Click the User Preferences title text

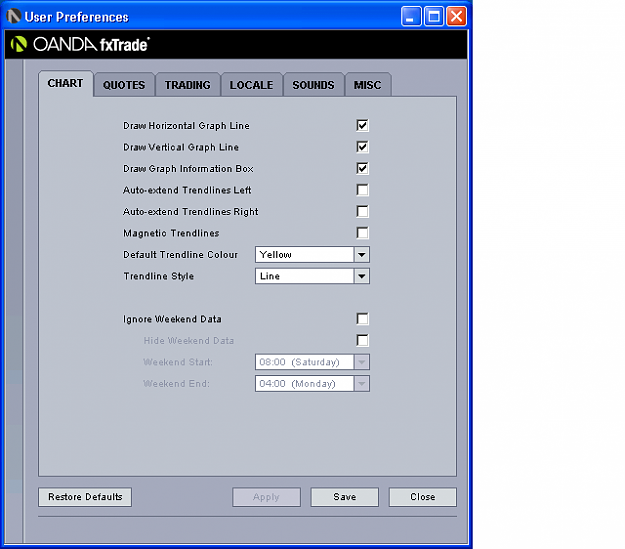click(77, 17)
